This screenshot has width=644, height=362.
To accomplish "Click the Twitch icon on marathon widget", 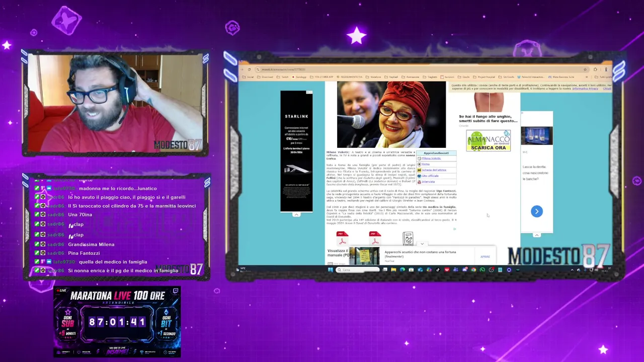I will click(175, 291).
